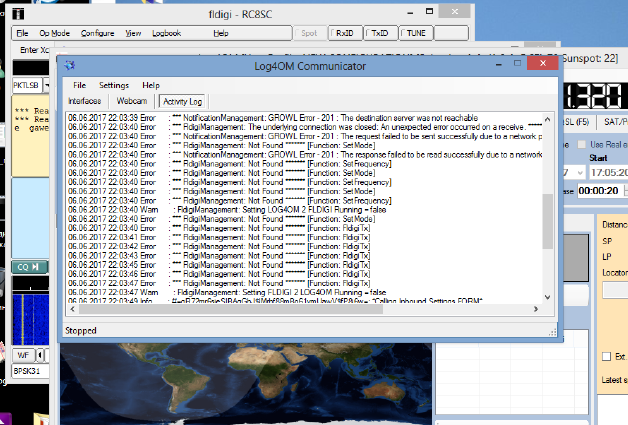Viewport: 628px width, 425px height.
Task: Click the 22:03:41 FldigiTx error line
Action: coord(219,237)
